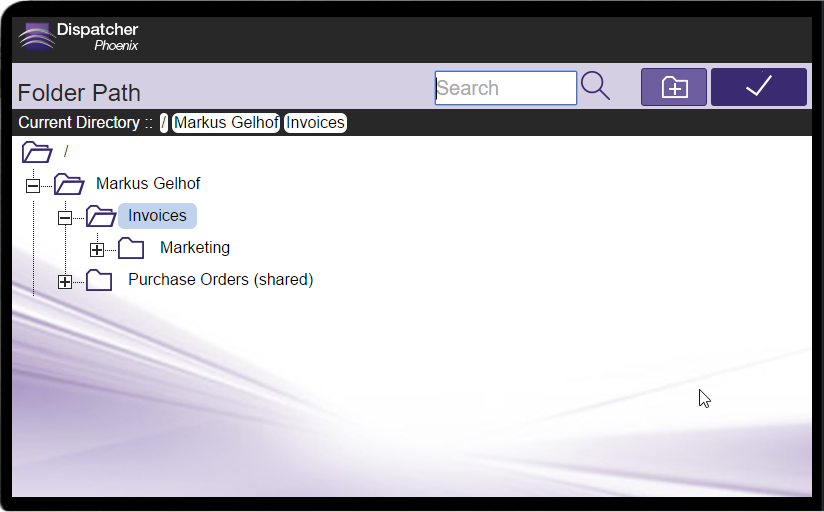Screen dimensions: 824x512
Task: Click into the Search input field
Action: [505, 88]
